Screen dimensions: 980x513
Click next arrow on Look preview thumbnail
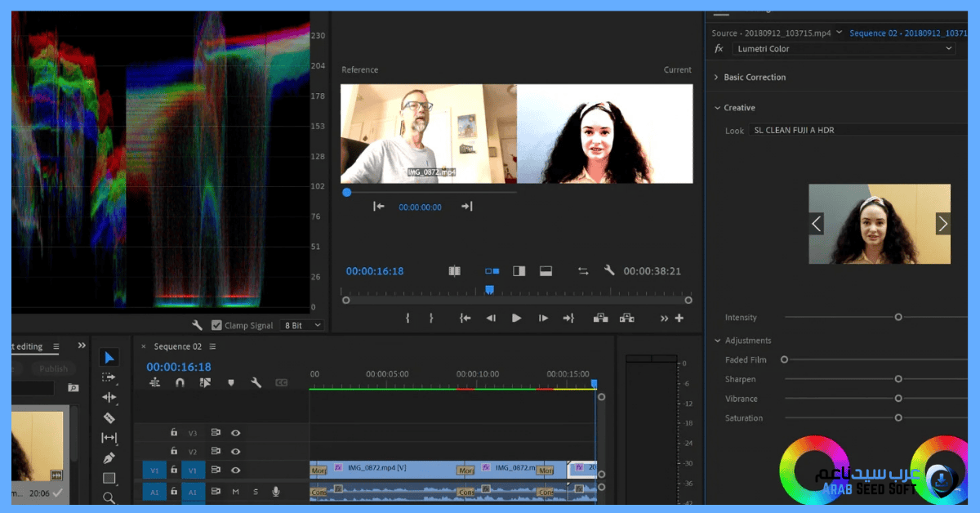coord(942,223)
